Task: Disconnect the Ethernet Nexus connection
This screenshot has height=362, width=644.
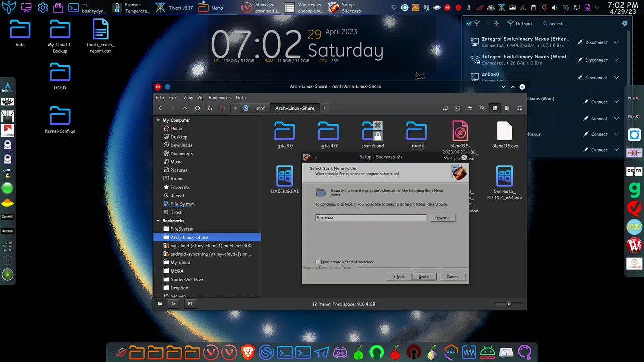Action: [593, 42]
